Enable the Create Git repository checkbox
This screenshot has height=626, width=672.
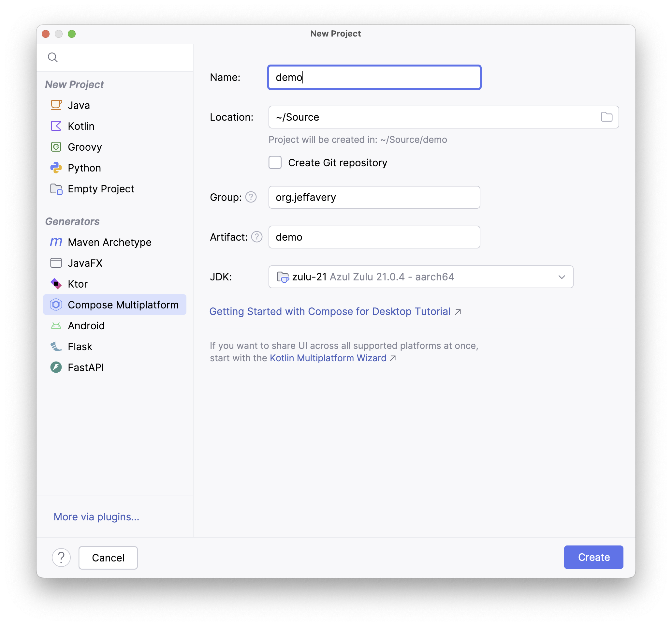(x=275, y=162)
